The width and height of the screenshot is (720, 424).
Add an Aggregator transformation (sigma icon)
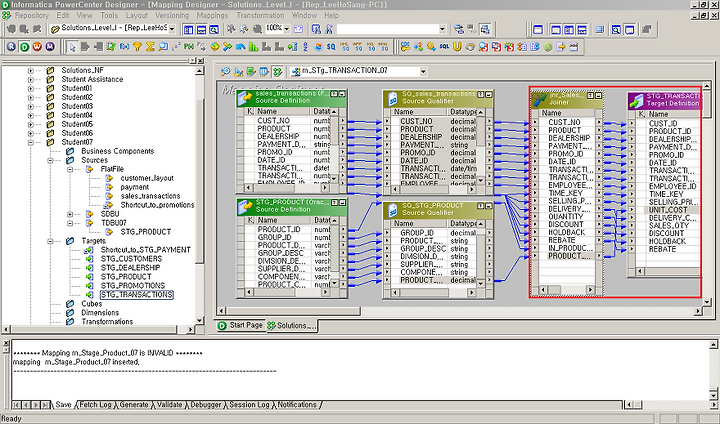coord(150,46)
